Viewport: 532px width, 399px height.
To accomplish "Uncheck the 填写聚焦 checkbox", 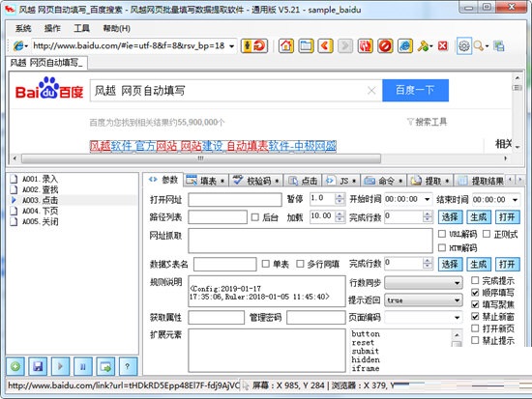I will coord(475,304).
